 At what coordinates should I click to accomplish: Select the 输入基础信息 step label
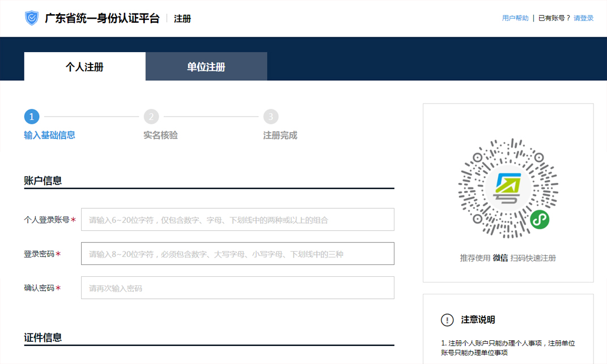tap(49, 135)
